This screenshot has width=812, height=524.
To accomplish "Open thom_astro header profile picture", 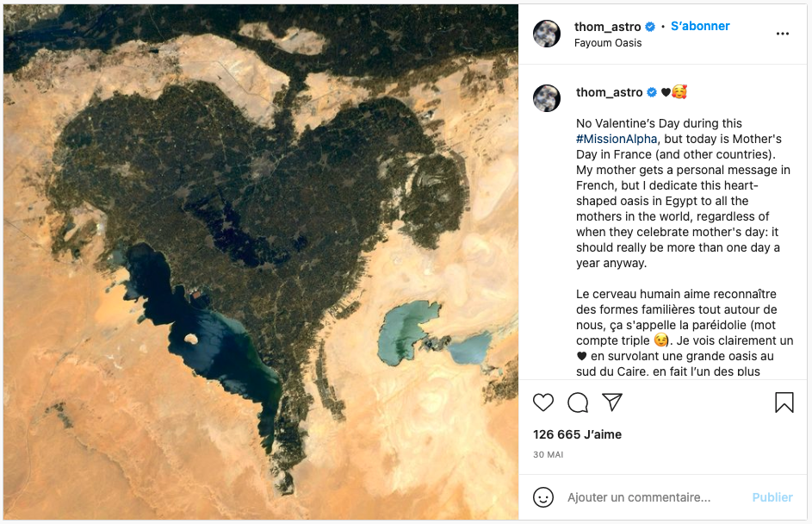I will 547,34.
